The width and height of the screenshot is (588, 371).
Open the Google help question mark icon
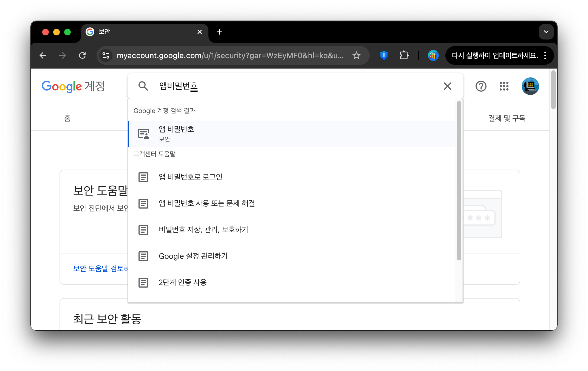(481, 86)
